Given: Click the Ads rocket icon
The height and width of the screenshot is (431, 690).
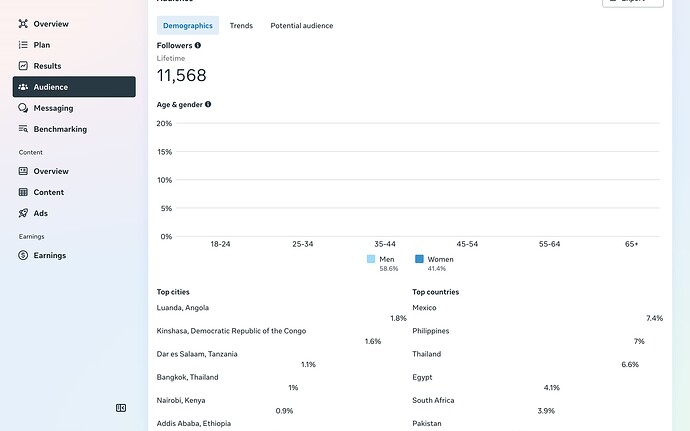Looking at the screenshot, I should [23, 213].
